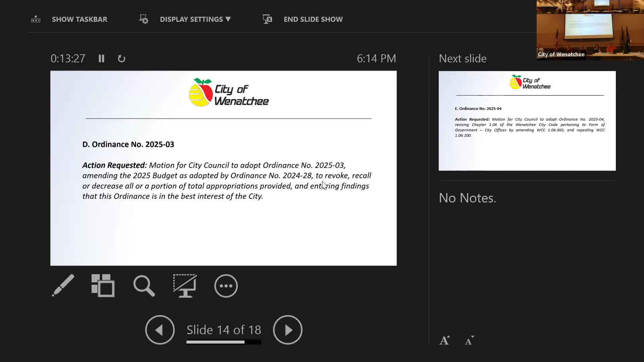The width and height of the screenshot is (644, 362).
Task: Click the Display Settings gear monitor icon
Action: point(144,19)
